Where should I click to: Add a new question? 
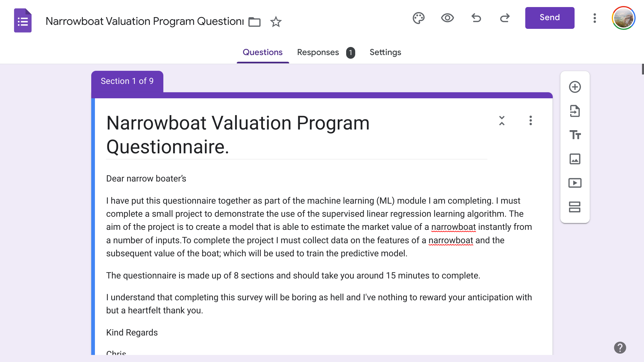575,87
